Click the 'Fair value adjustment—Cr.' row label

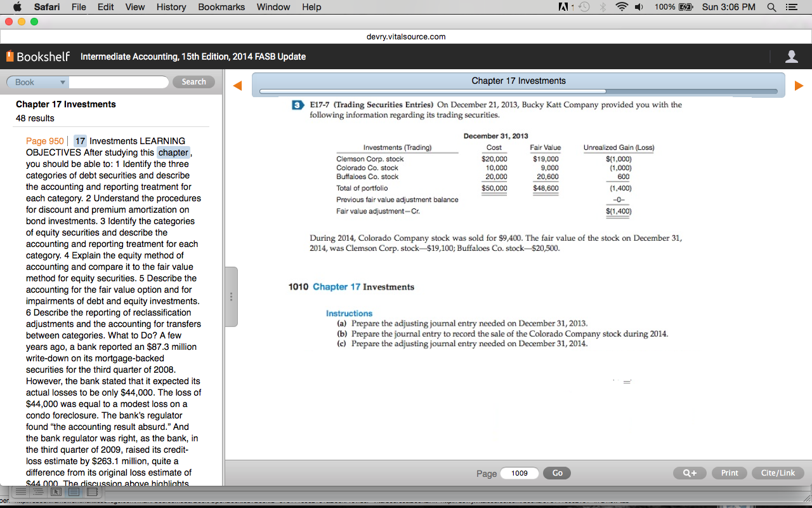click(x=378, y=211)
